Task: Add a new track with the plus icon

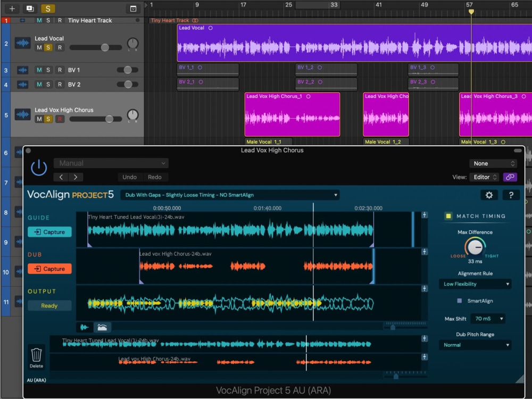Action: pos(12,9)
